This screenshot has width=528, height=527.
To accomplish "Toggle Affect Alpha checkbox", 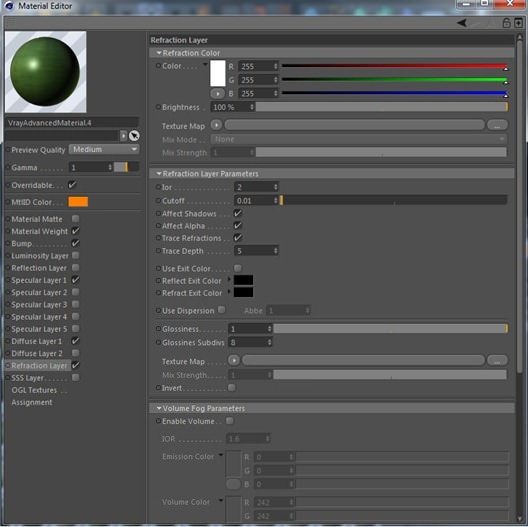I will click(x=237, y=225).
